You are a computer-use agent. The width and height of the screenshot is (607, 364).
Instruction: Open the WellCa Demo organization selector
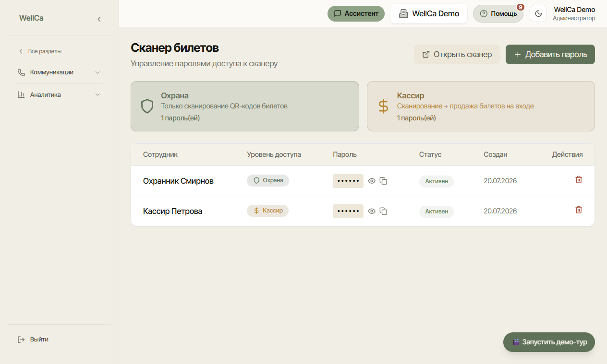(x=429, y=14)
